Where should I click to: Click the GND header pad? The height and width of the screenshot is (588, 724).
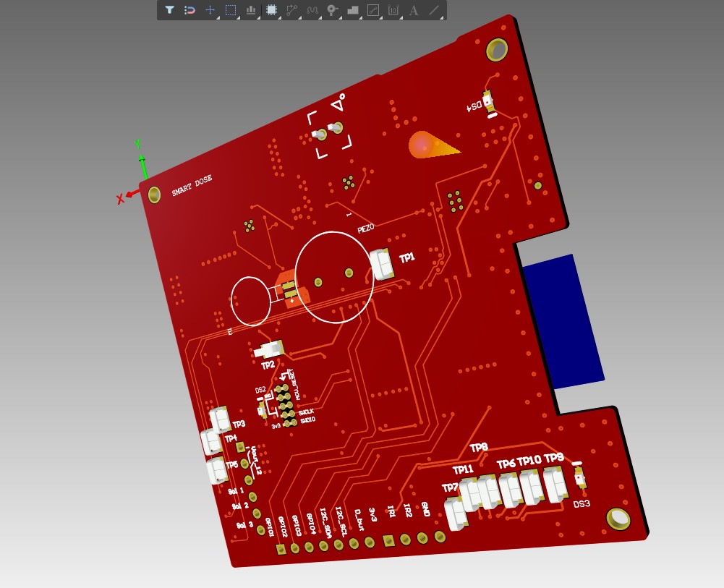(x=440, y=537)
